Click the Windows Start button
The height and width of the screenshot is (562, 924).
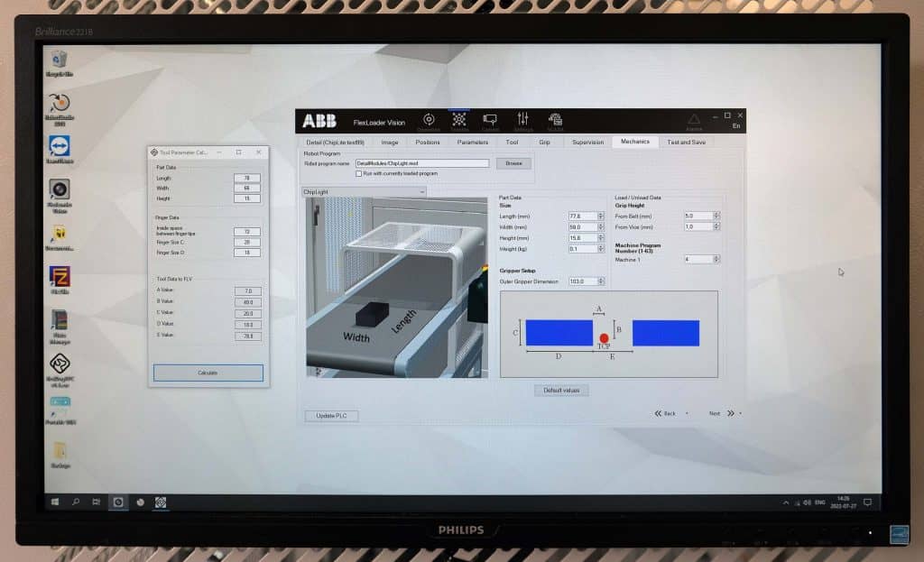(53, 502)
